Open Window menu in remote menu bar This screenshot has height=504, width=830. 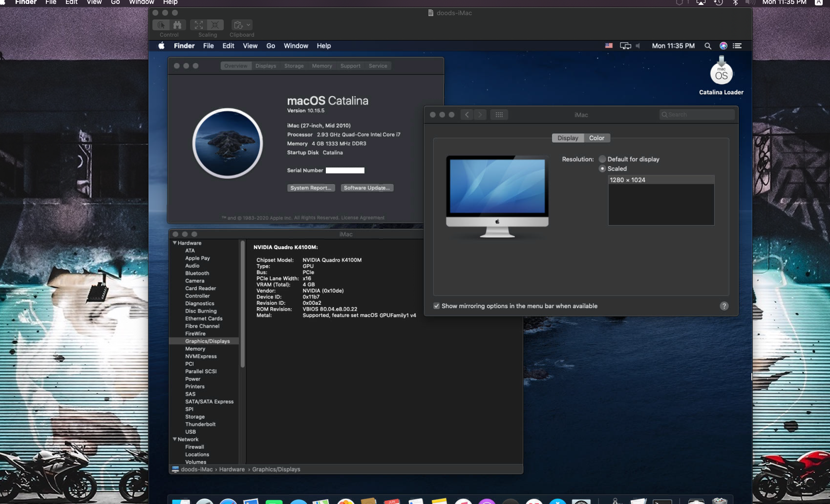tap(296, 46)
